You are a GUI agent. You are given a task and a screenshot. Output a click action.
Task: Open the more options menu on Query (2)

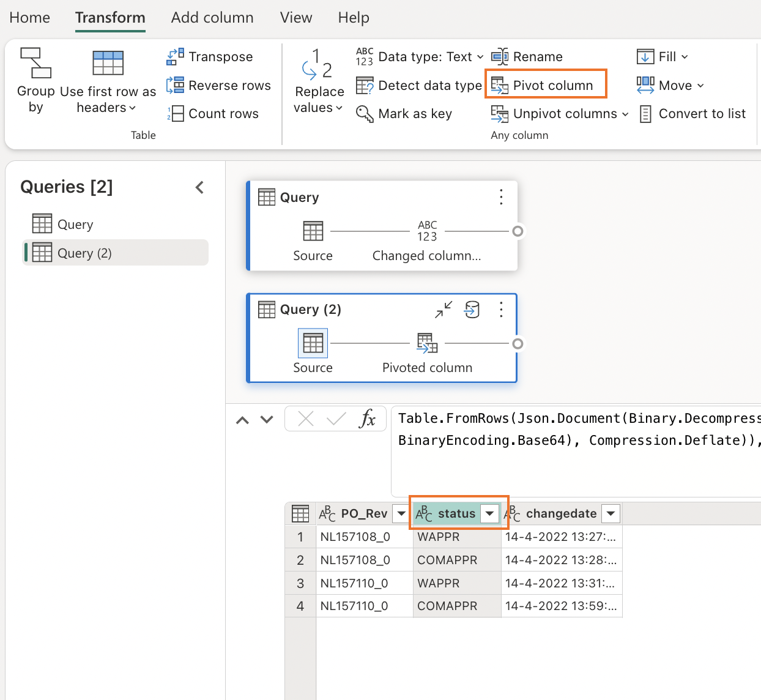tap(501, 310)
